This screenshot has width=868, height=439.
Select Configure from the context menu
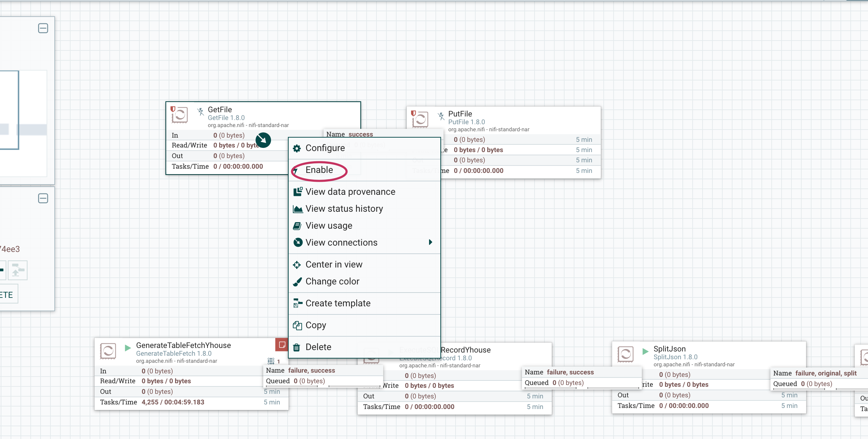click(325, 148)
